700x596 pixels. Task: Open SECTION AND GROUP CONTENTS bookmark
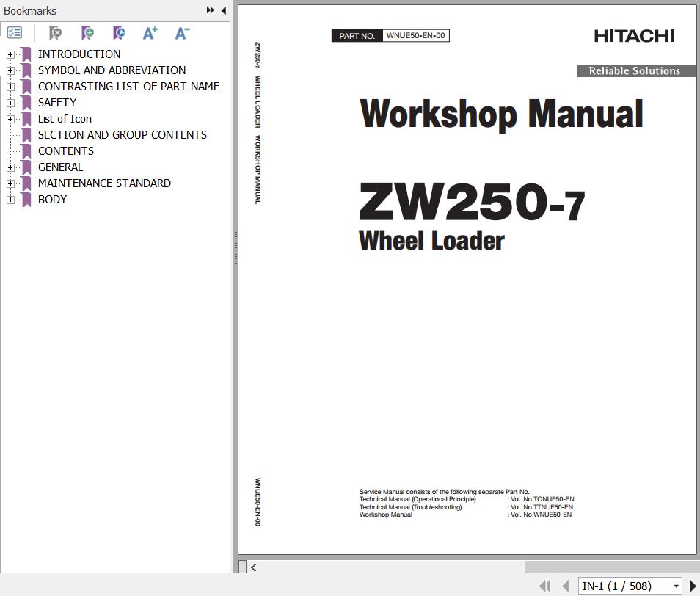pos(122,135)
